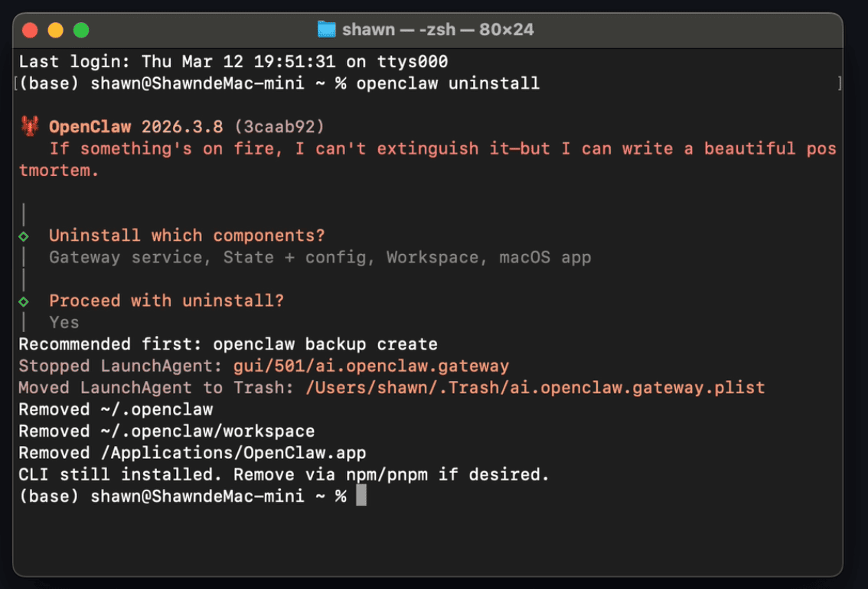Click the LaunchAgent path 'gui/501/ai.openclaw.gateway'
868x589 pixels.
coord(372,366)
